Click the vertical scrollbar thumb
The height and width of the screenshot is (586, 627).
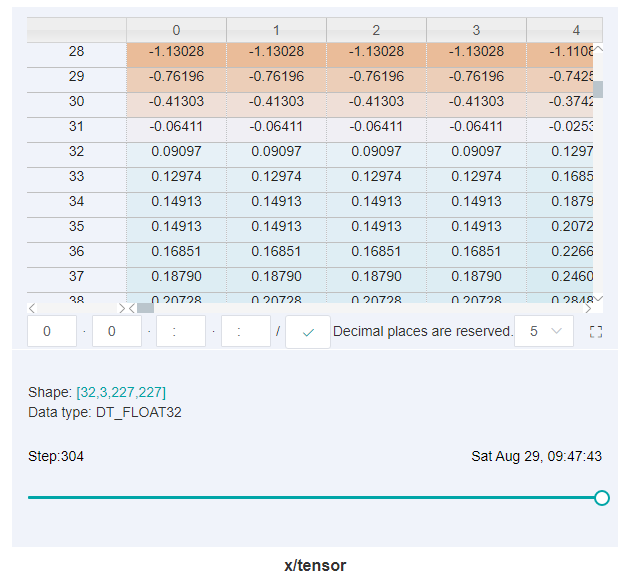[x=598, y=89]
